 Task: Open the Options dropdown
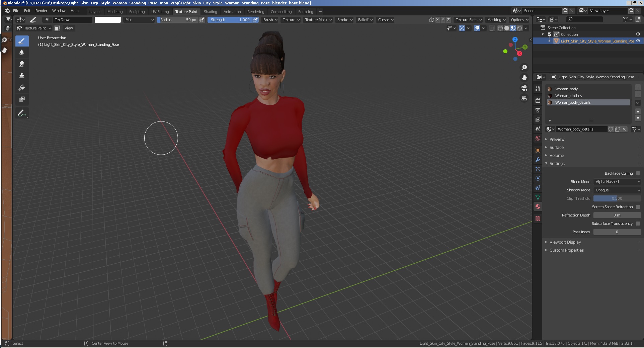pos(519,20)
